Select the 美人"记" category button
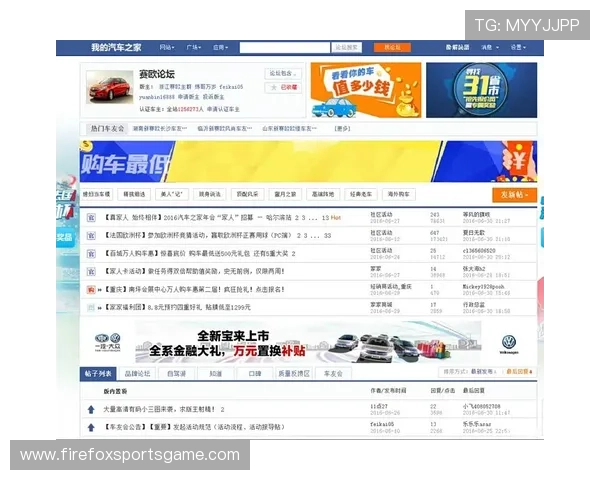This screenshot has height=480, width=600. point(172,194)
